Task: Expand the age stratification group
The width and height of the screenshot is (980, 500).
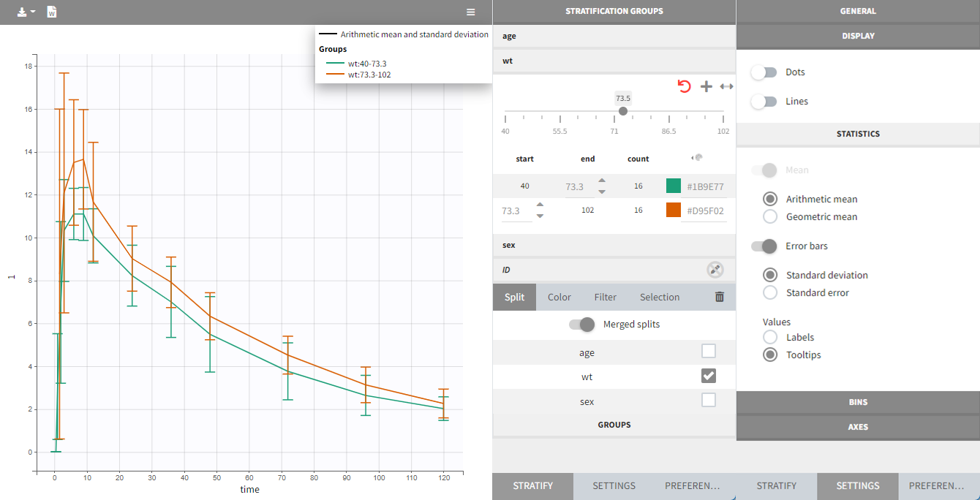Action: point(614,36)
